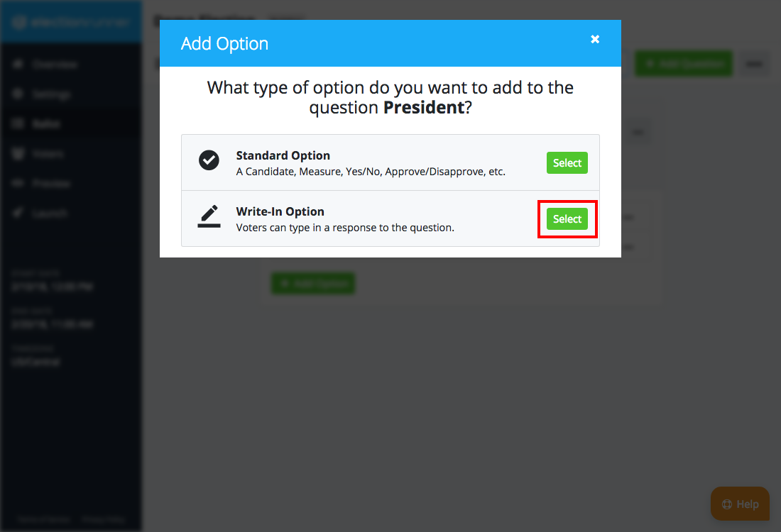Click the green Add Question button
This screenshot has width=781, height=532.
click(683, 63)
